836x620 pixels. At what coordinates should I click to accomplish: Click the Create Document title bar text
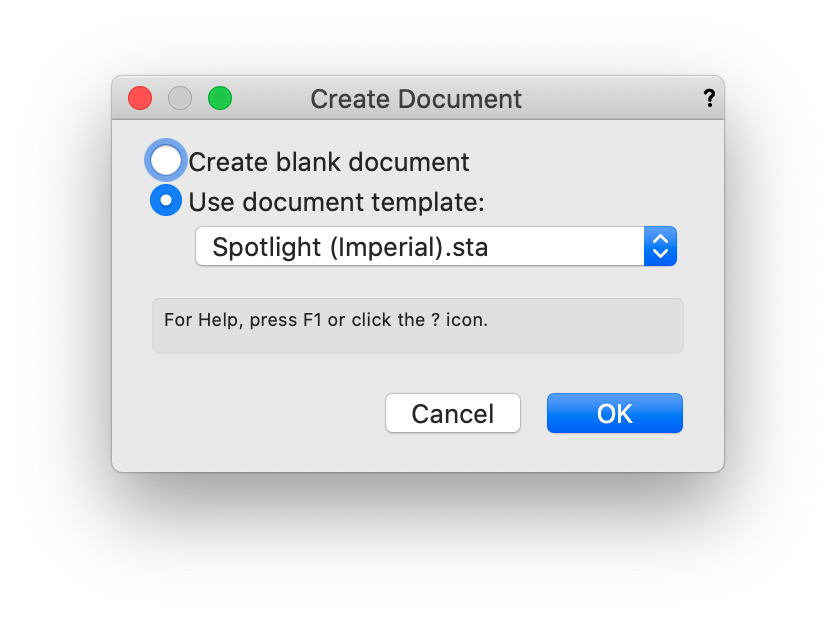point(416,99)
